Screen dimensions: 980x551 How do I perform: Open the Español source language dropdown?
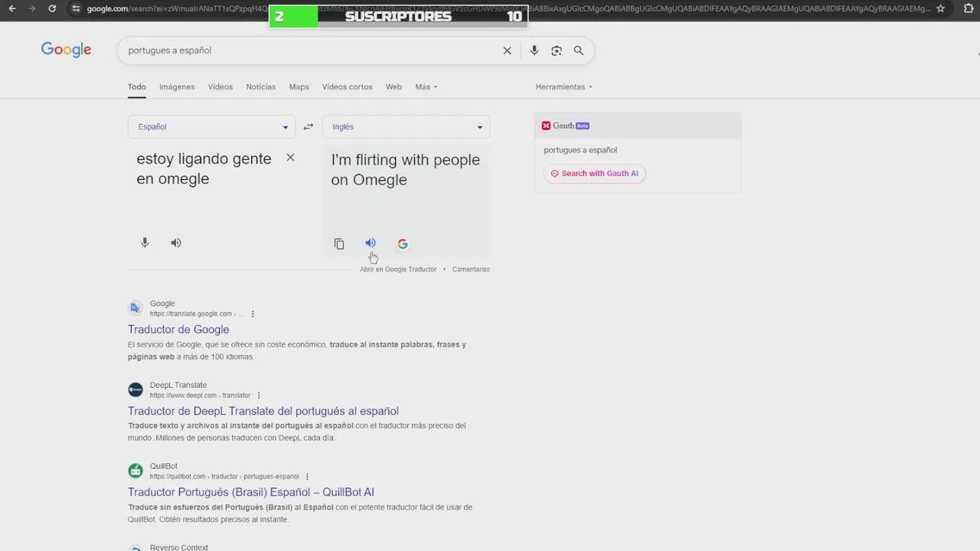pyautogui.click(x=212, y=127)
